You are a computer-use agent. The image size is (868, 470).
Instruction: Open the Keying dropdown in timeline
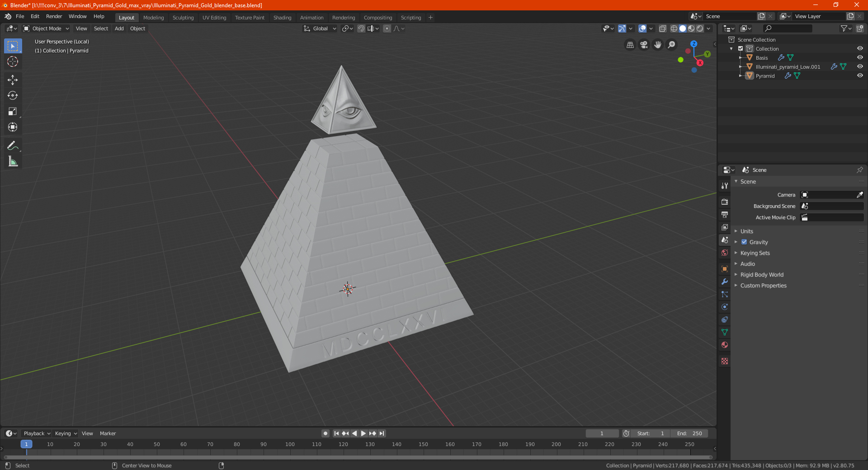[66, 433]
